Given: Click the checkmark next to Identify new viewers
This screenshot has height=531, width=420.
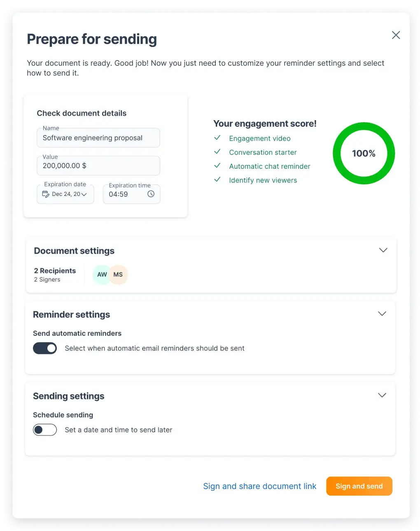Looking at the screenshot, I should click(x=217, y=179).
